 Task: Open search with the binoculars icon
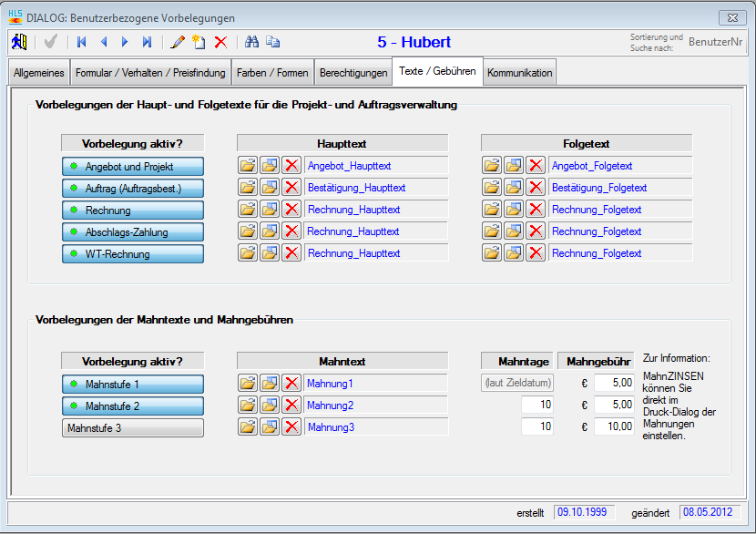tap(252, 42)
